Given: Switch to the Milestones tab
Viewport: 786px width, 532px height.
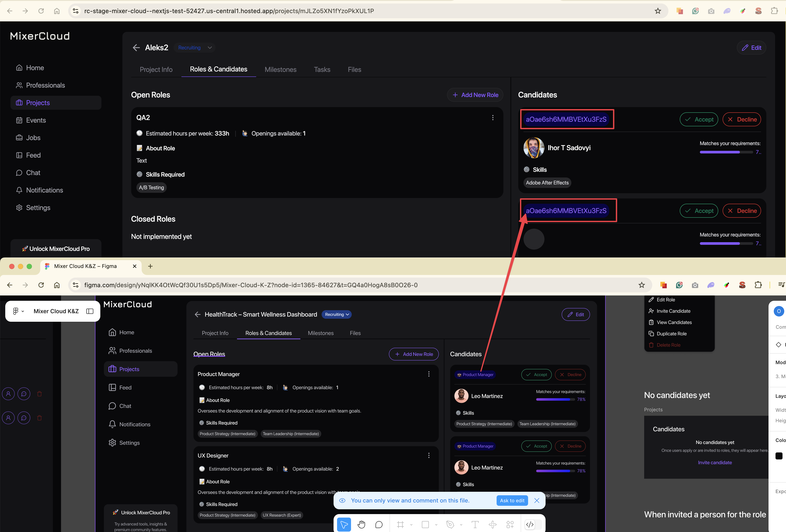Looking at the screenshot, I should click(x=280, y=69).
